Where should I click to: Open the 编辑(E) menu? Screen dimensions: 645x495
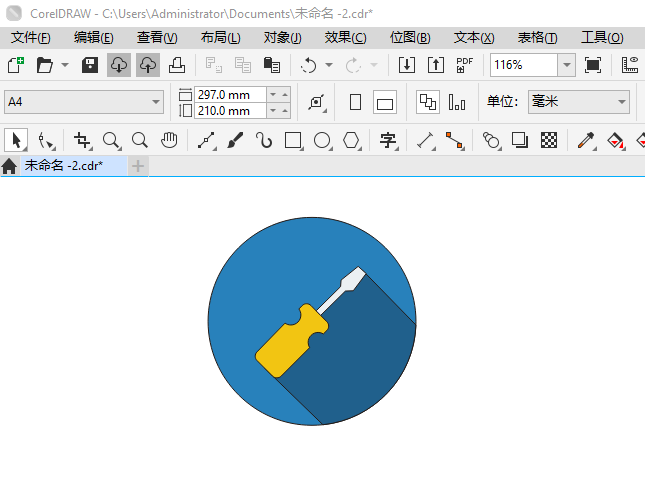[x=94, y=38]
